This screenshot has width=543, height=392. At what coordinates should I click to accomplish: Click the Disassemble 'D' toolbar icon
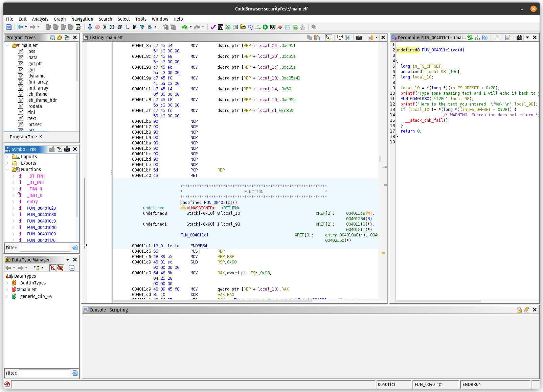(x=112, y=27)
